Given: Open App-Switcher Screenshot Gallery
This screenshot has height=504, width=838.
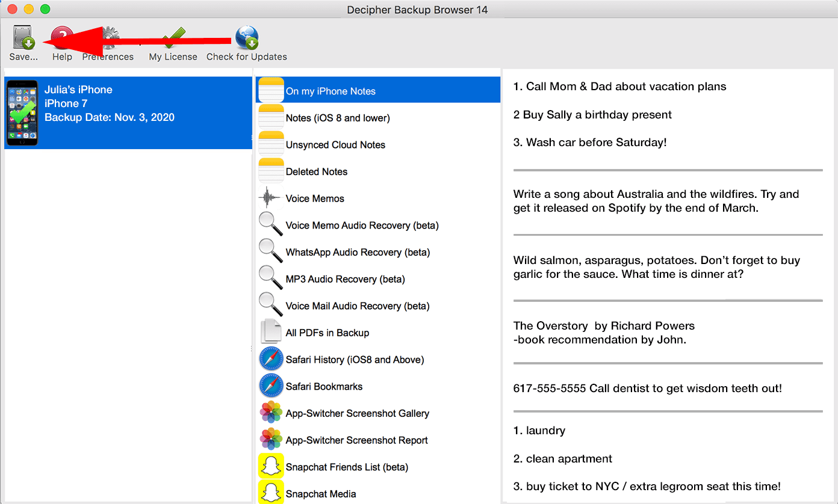Looking at the screenshot, I should click(x=357, y=414).
